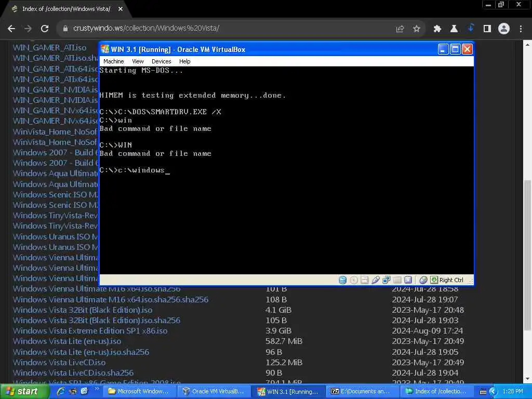This screenshot has height=399, width=532.
Task: Open Windows Vista Lite (en-us).iso.sha256 link
Action: coord(81,352)
